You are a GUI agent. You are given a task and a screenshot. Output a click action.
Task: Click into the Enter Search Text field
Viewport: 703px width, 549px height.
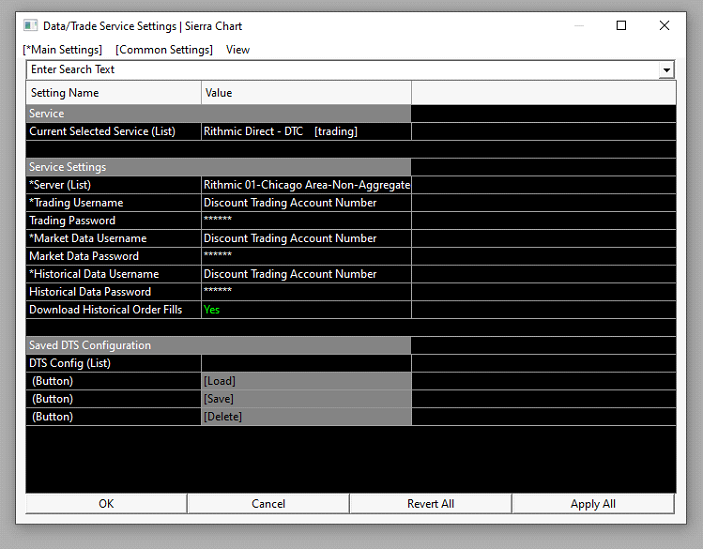coord(340,70)
